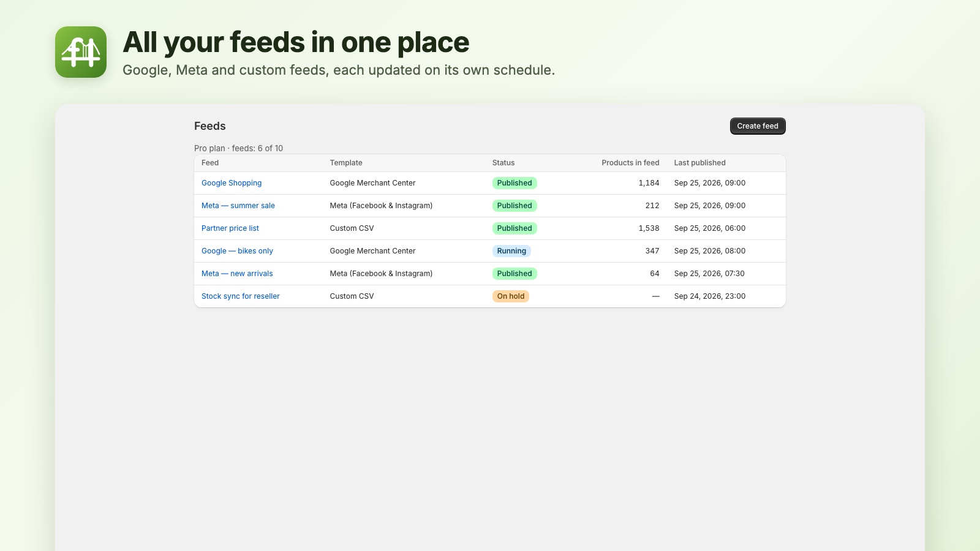Click the 1,184 products count
This screenshot has height=551, width=980.
pyautogui.click(x=649, y=183)
